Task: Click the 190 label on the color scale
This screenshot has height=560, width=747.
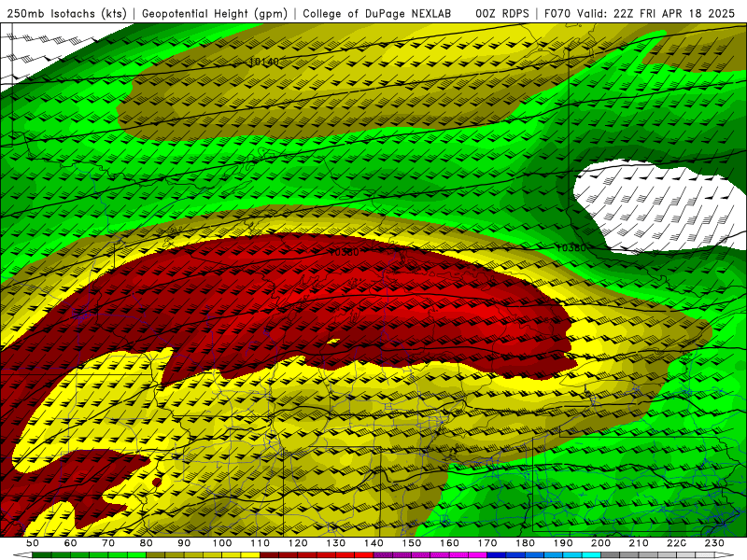Action: (563, 543)
